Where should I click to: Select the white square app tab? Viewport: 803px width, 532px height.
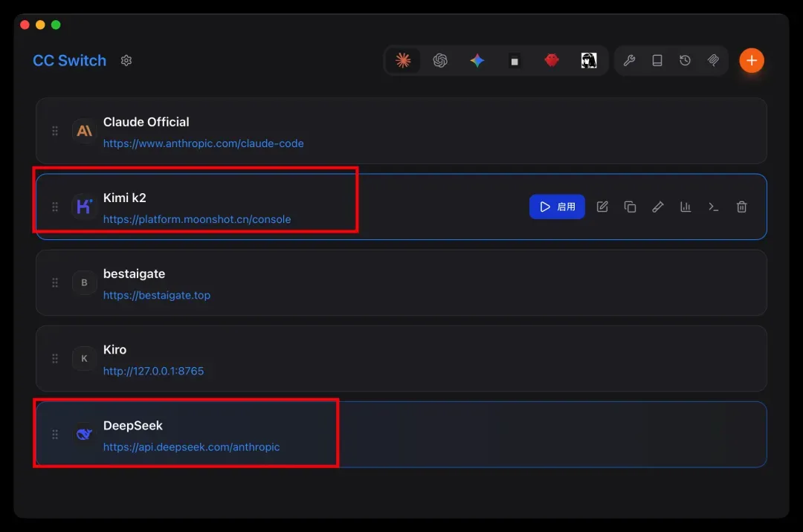(x=515, y=61)
